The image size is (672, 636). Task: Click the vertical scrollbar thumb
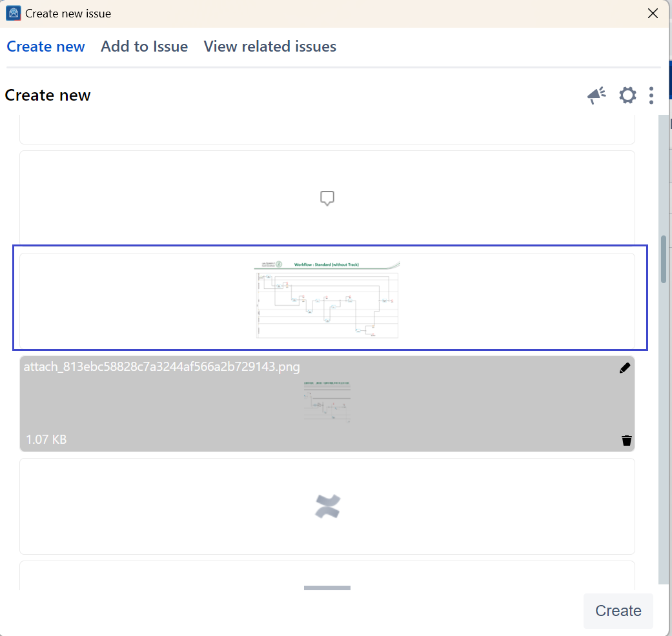point(664,259)
